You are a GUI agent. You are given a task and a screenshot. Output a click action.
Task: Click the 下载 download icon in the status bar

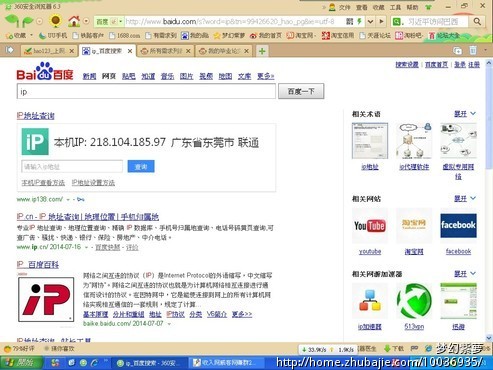(394, 349)
